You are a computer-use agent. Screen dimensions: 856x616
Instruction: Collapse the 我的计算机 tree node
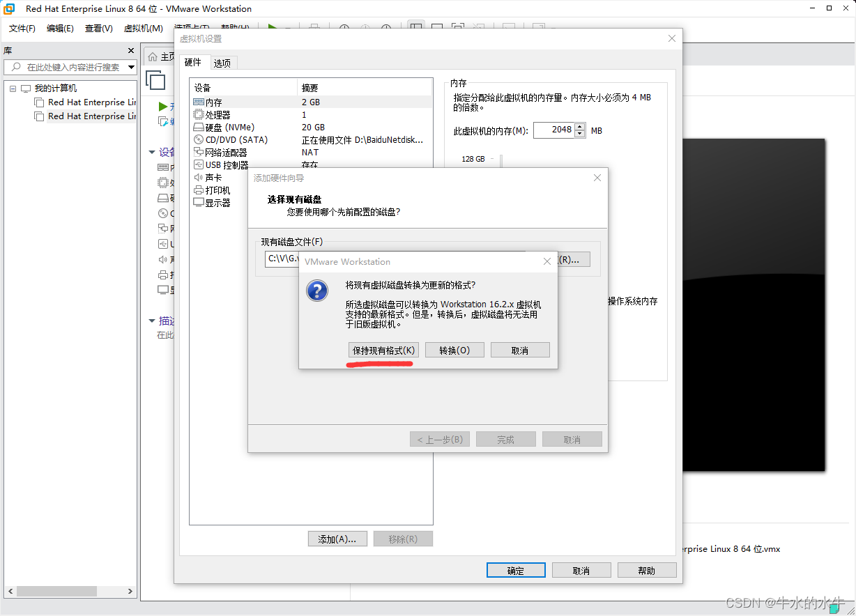13,88
